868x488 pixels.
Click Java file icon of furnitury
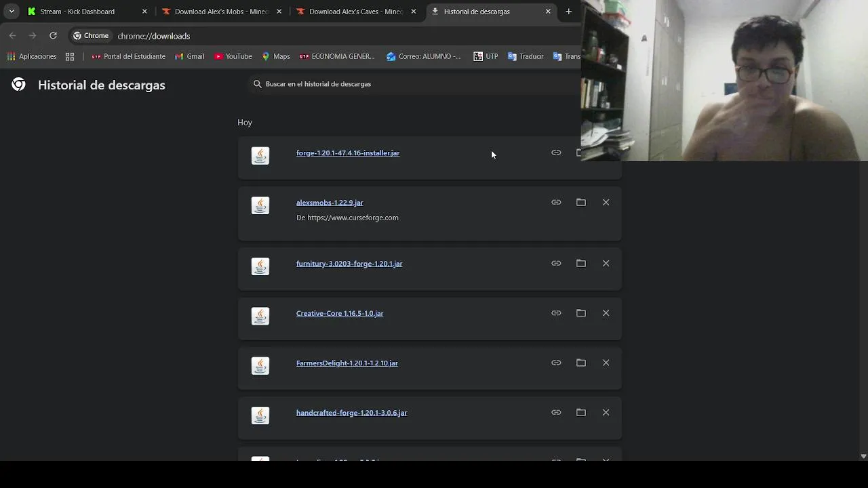(x=260, y=266)
